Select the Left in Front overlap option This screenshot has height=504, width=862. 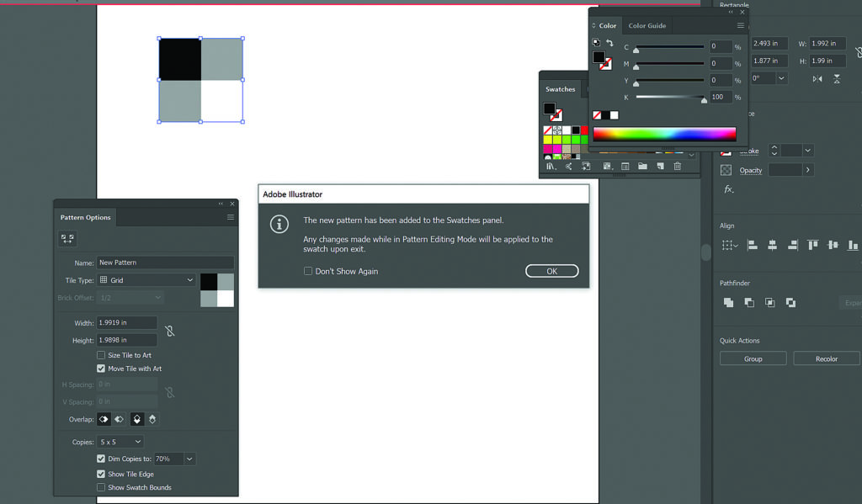click(x=104, y=419)
